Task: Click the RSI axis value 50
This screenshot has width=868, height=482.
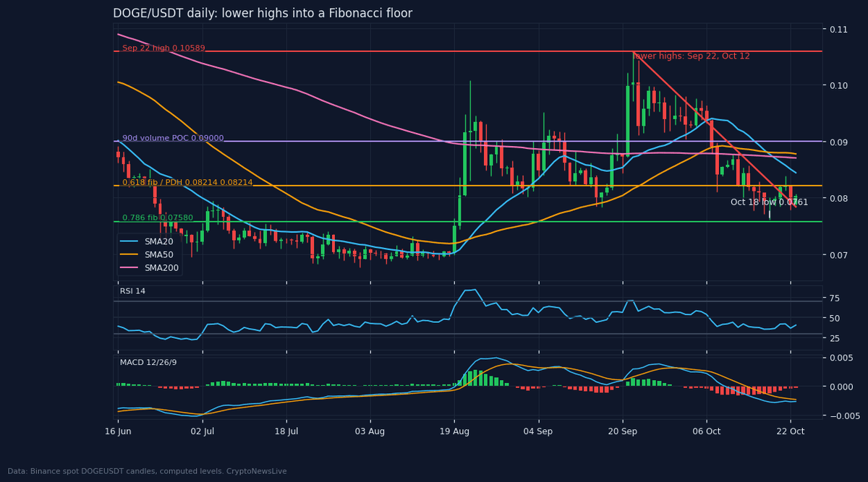Action: pos(834,318)
